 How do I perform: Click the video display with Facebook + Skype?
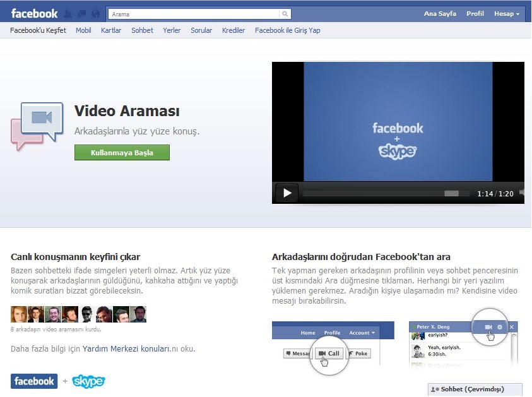point(398,121)
